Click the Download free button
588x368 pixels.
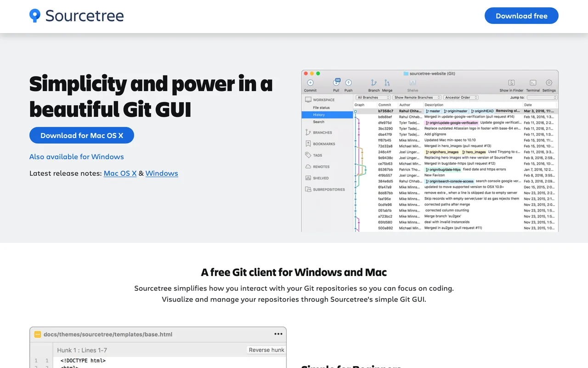(521, 16)
